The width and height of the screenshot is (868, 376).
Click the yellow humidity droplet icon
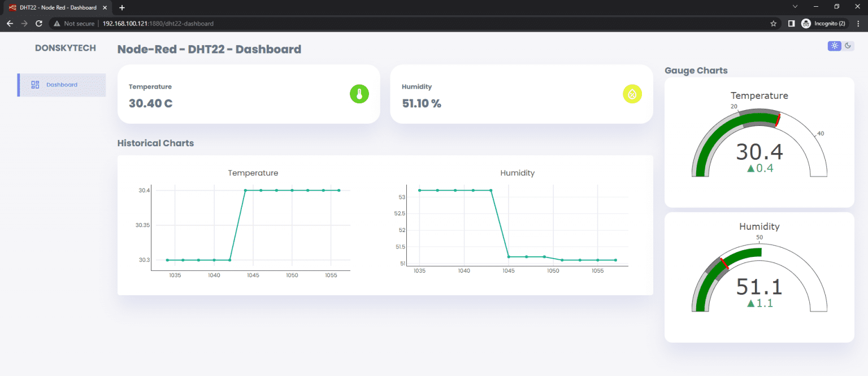632,94
